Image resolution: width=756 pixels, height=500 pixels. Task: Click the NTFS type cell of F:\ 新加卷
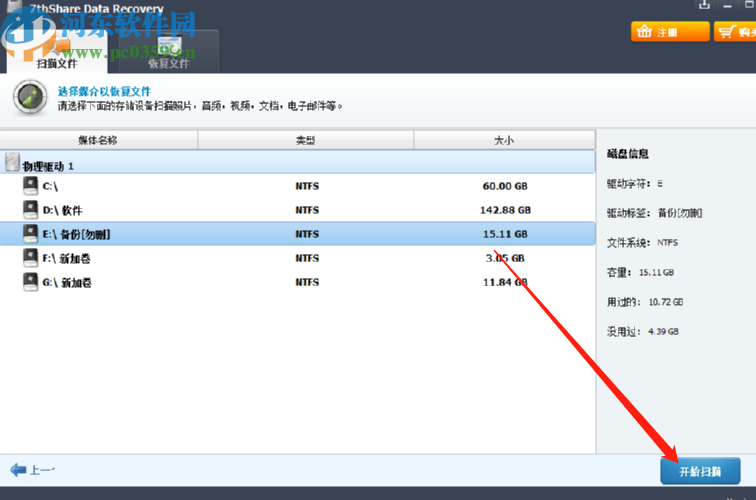pyautogui.click(x=307, y=258)
